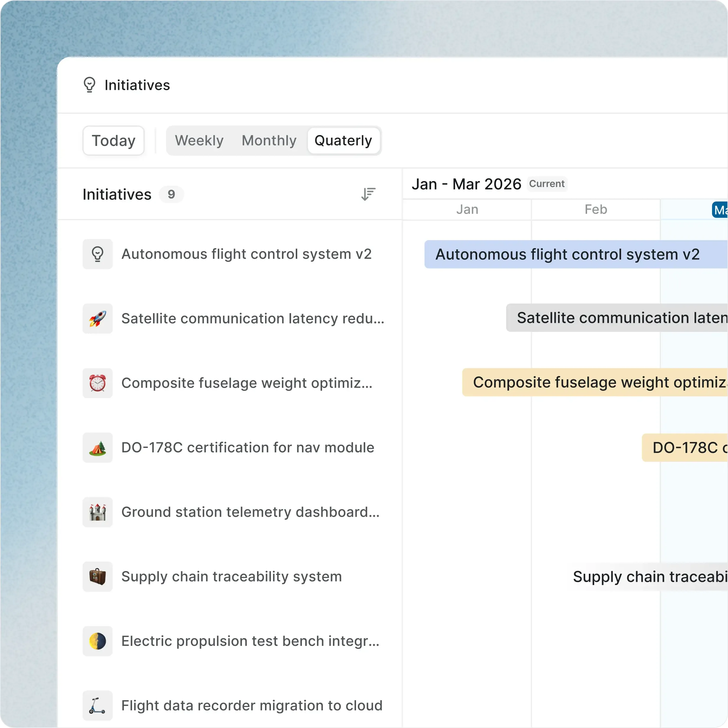Click the Feb month column header
Screen dimensions: 728x728
point(596,209)
